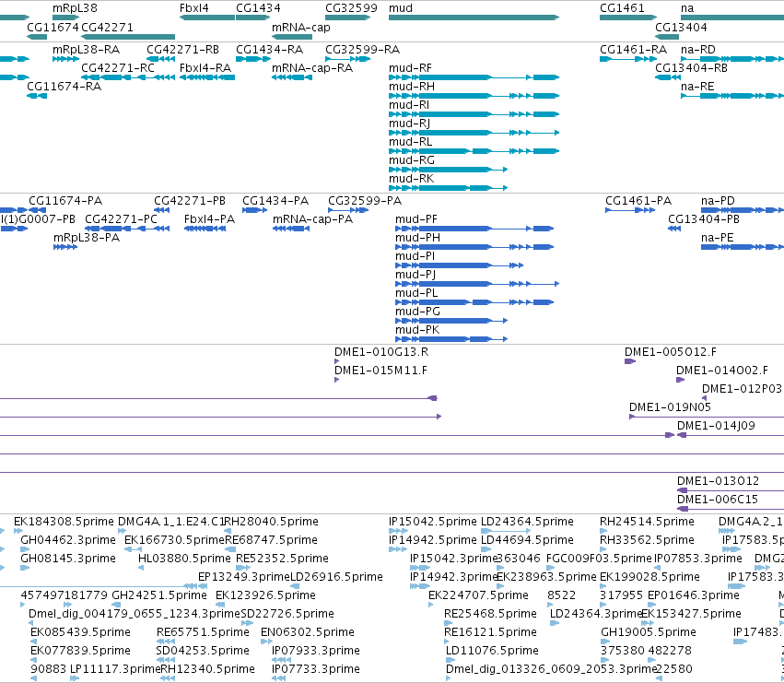Viewport: 784px width, 683px height.
Task: Select the CG13404 gene label
Action: 681,28
